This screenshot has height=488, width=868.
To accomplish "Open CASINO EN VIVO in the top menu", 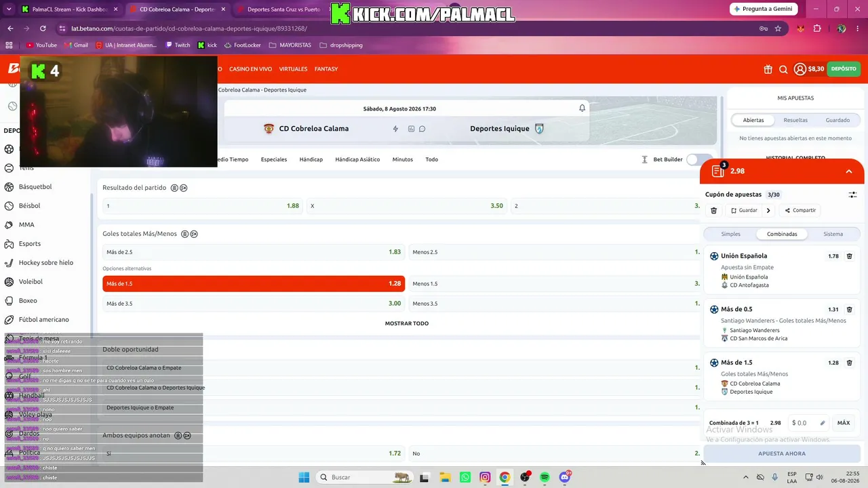I will [250, 69].
